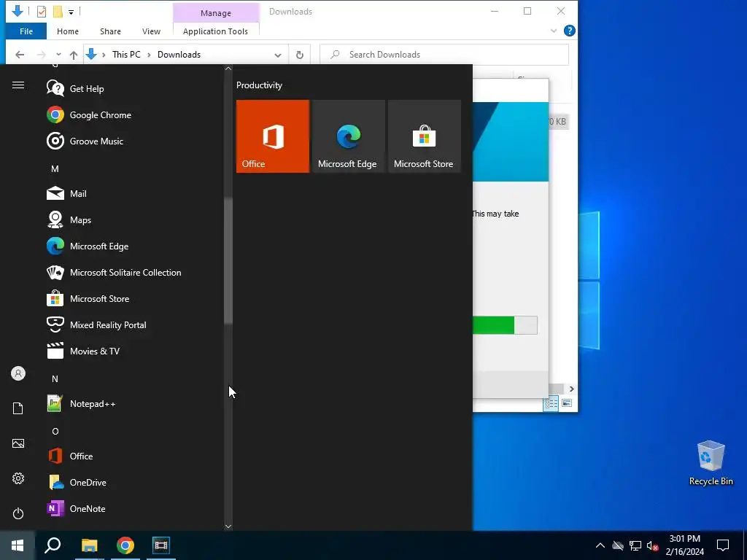Open the Power options in Start

(x=18, y=513)
